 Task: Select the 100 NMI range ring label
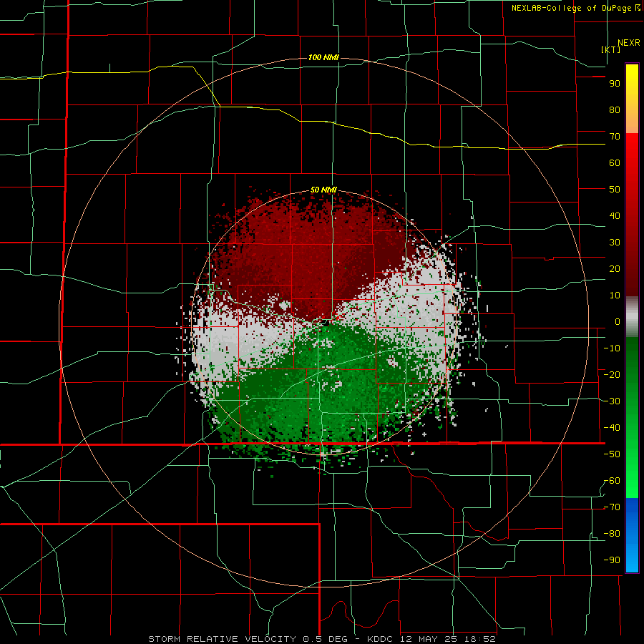(323, 57)
